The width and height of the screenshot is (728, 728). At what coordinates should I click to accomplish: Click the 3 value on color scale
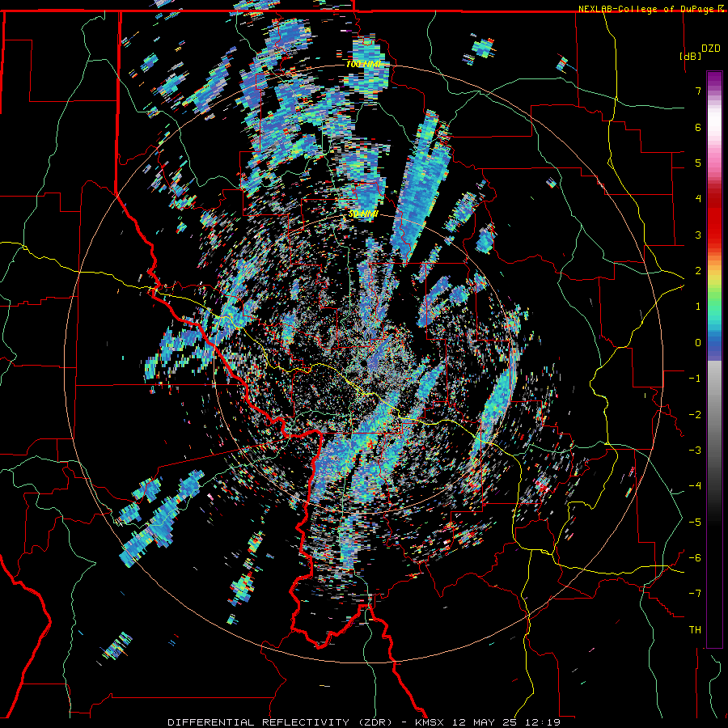tap(698, 235)
